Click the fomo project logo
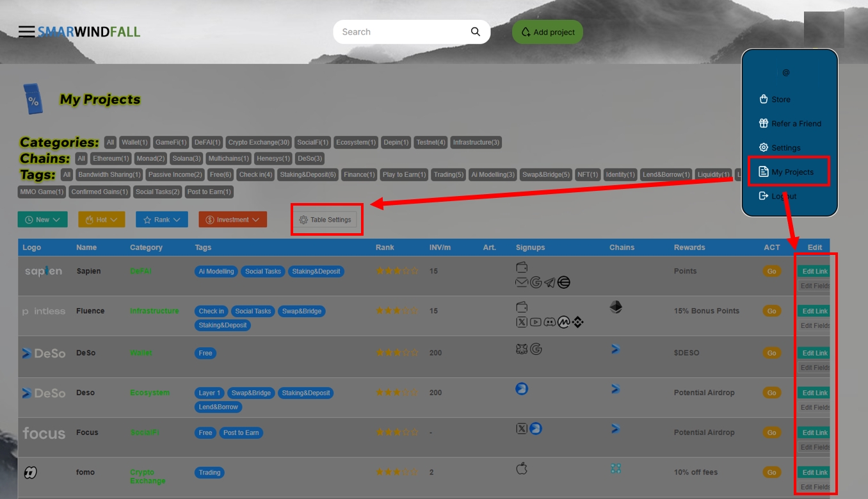This screenshot has width=868, height=499. 30,473
